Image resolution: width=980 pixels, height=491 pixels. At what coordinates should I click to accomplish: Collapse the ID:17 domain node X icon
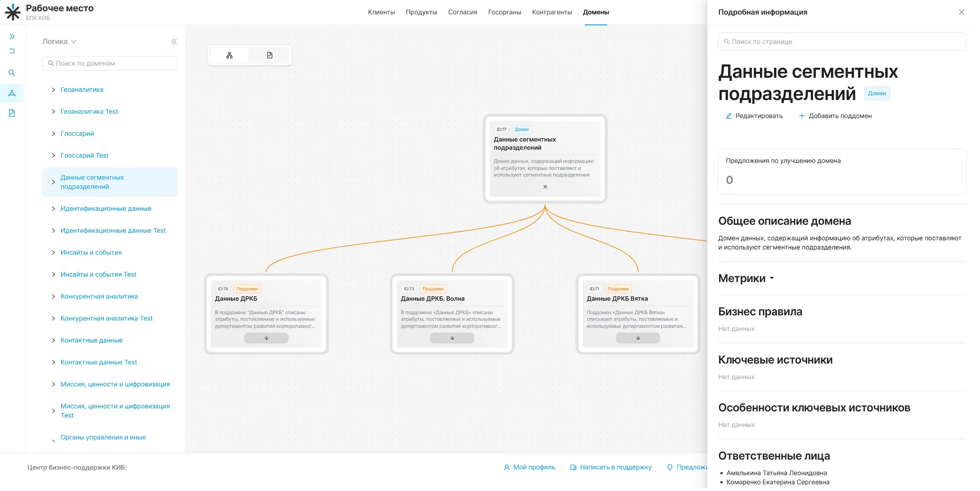tap(545, 187)
